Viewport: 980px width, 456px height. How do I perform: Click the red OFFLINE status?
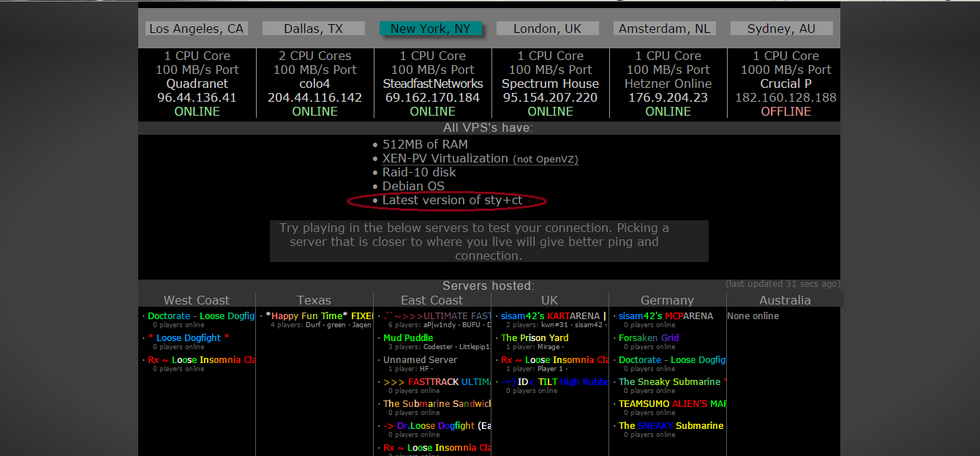click(x=785, y=111)
